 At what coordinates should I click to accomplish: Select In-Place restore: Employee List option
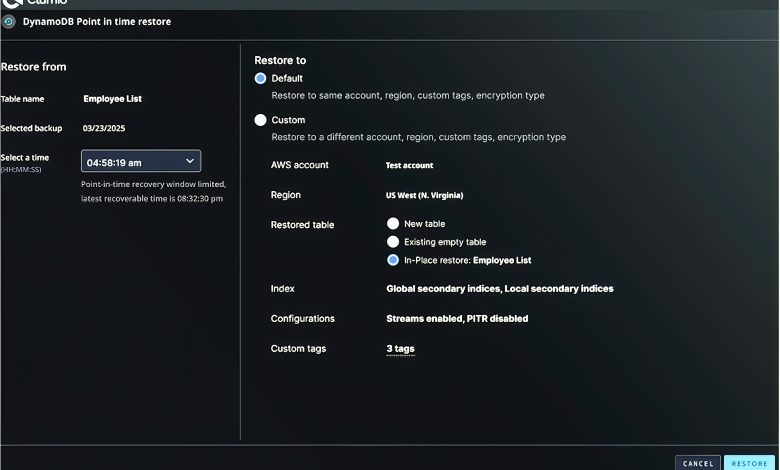[x=393, y=260]
